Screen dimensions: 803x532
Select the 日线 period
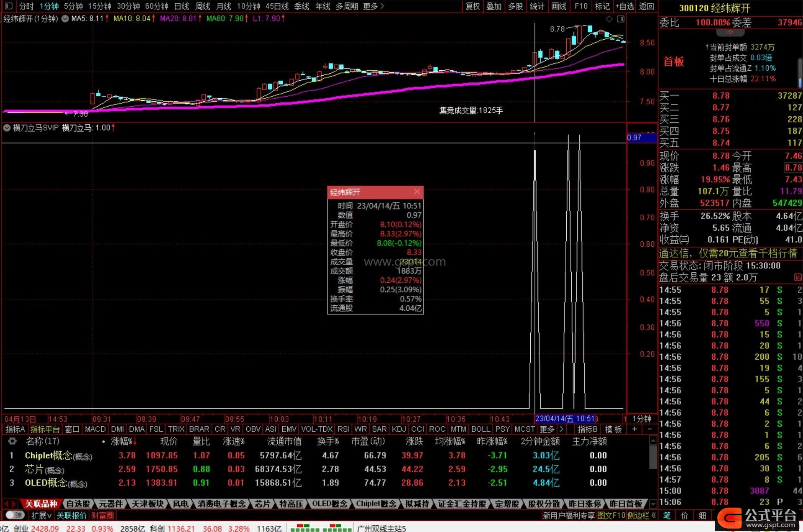tap(182, 6)
